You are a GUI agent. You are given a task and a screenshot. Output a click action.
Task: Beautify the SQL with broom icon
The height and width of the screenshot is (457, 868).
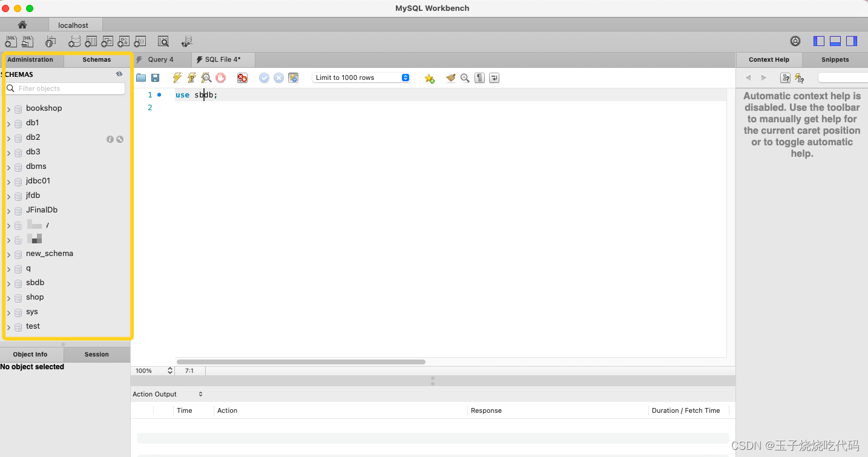450,77
